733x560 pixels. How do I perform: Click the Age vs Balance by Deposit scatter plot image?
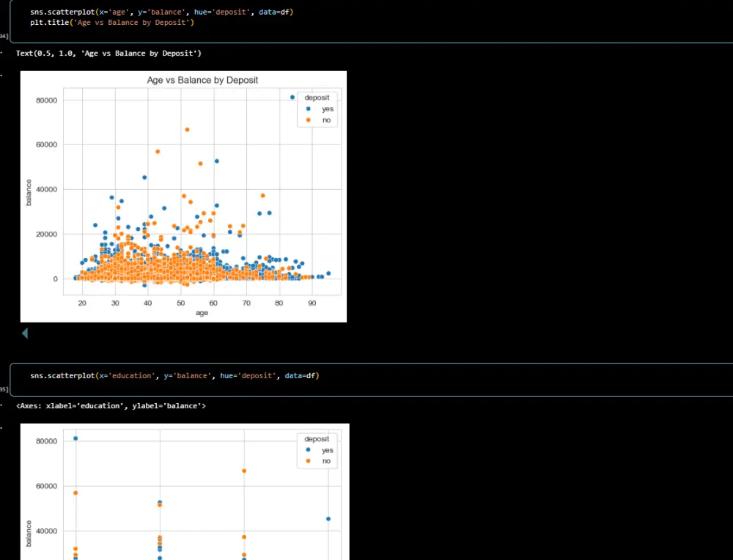click(183, 196)
